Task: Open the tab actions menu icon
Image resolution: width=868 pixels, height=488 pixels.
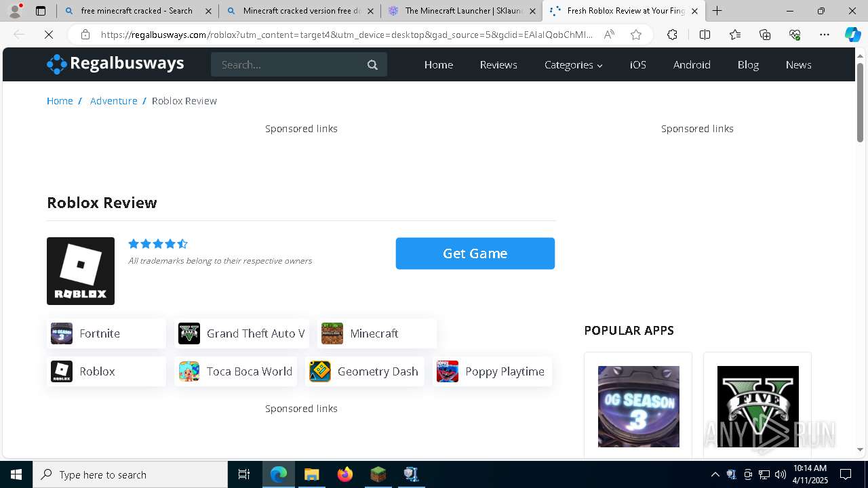Action: tap(41, 11)
